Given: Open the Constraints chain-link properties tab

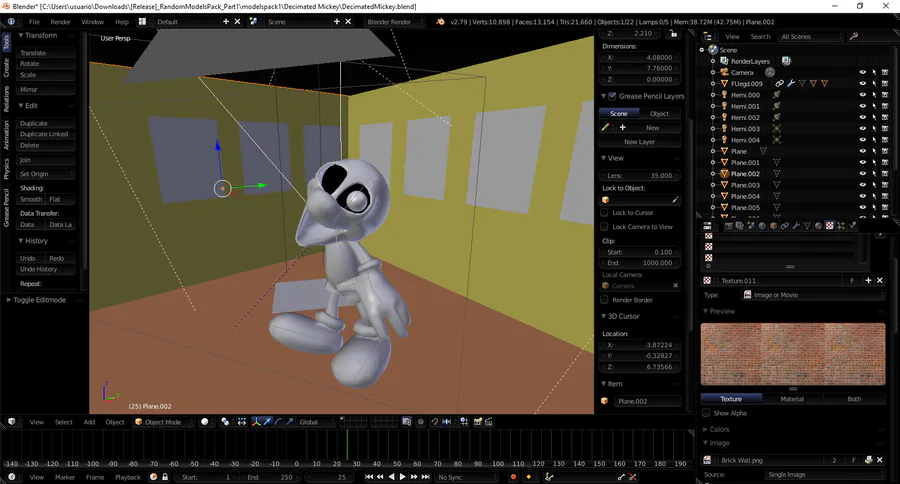Looking at the screenshot, I should [785, 226].
